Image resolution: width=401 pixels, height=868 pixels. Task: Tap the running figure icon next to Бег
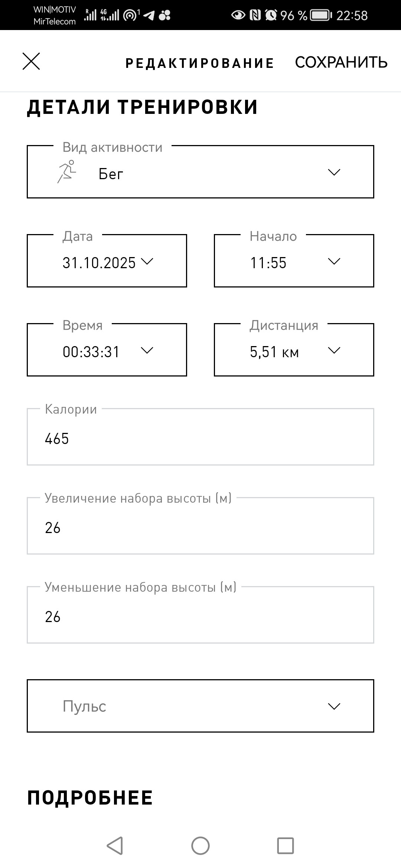(67, 172)
